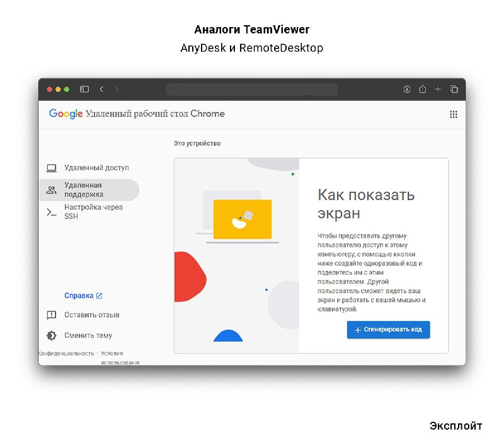Show the tab overview in Safari
This screenshot has width=504, height=447.
454,90
